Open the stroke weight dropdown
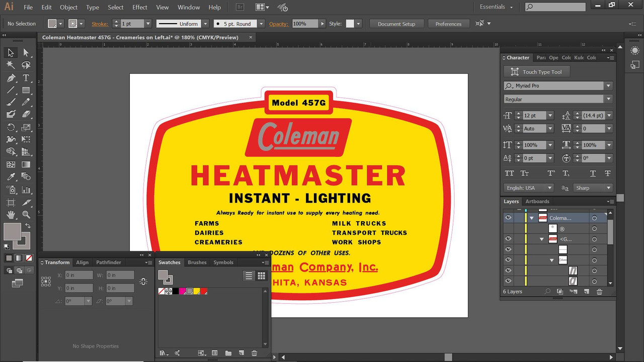The width and height of the screenshot is (644, 362). (148, 24)
